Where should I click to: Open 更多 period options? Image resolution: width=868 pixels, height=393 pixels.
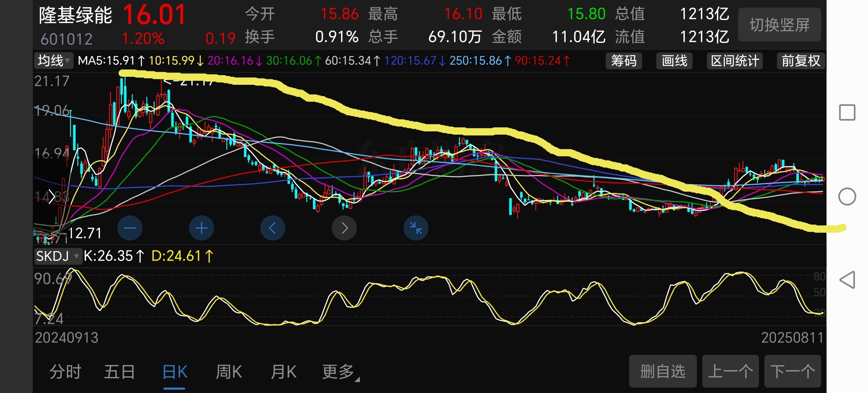pyautogui.click(x=340, y=372)
